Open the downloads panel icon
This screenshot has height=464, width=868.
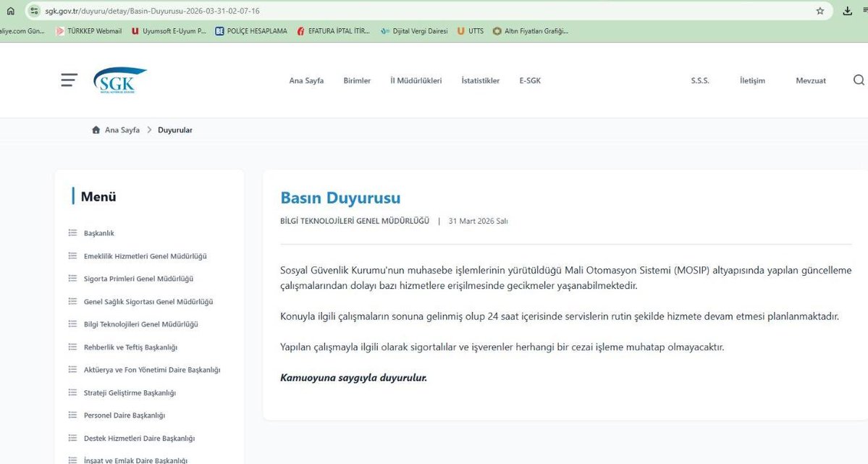tap(846, 11)
